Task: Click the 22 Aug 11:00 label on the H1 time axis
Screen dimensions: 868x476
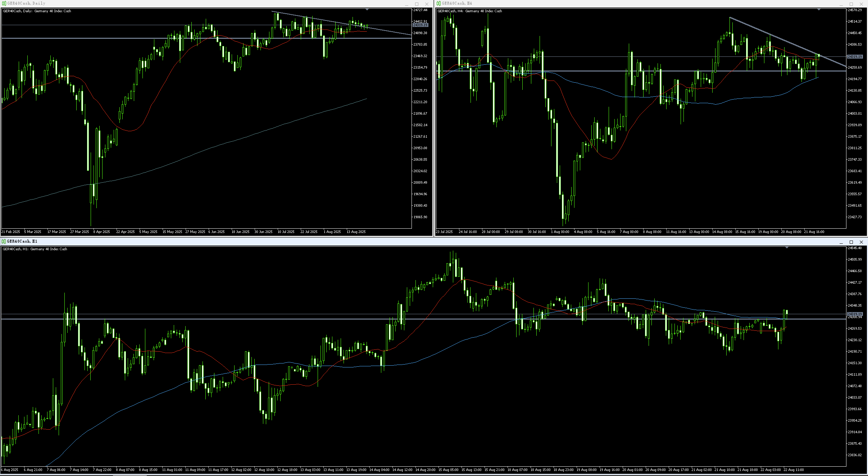Action: coord(794,470)
